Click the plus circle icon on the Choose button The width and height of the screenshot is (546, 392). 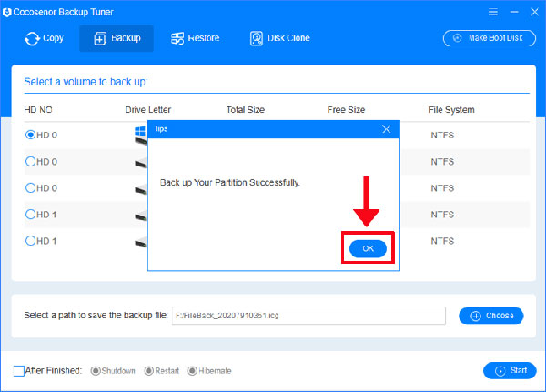pyautogui.click(x=476, y=317)
